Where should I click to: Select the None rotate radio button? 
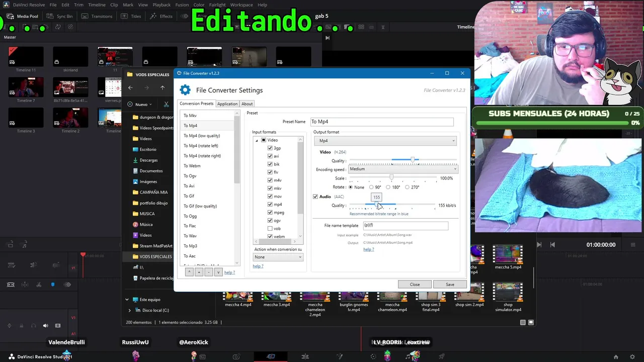[x=351, y=187]
